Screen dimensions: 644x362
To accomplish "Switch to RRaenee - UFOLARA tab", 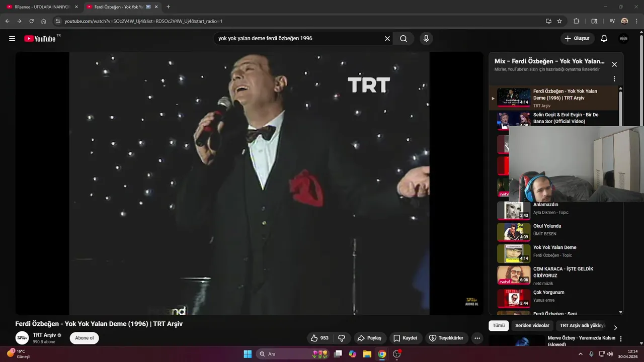I will click(41, 7).
